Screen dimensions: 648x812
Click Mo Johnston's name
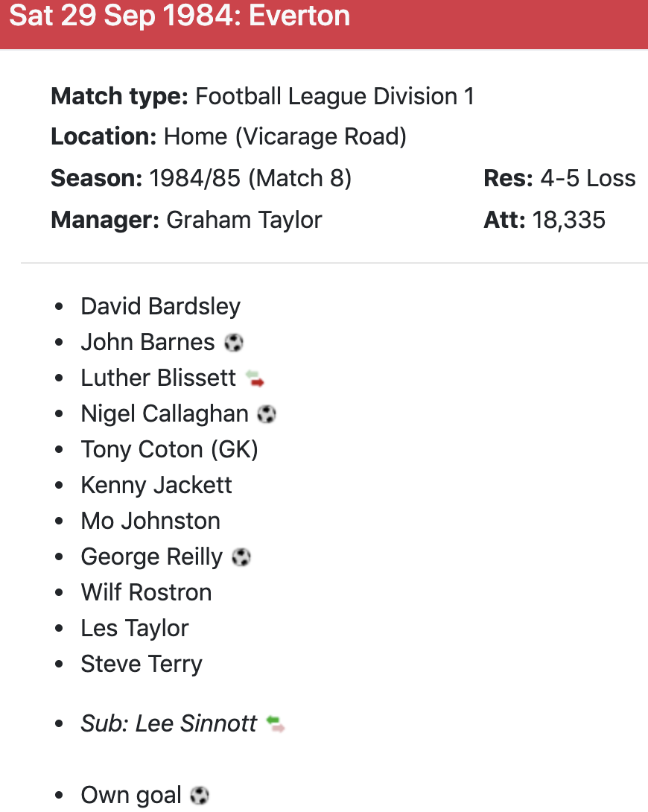coord(150,521)
